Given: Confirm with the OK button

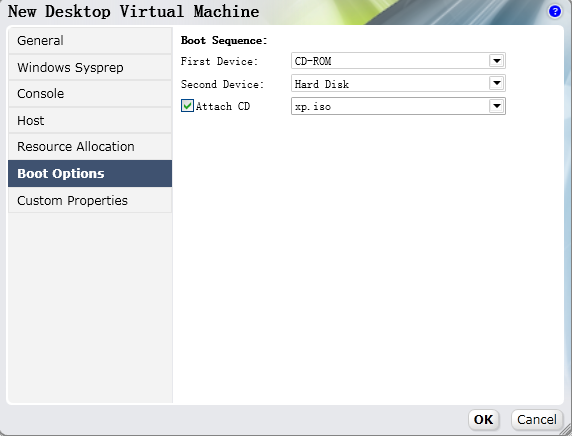Looking at the screenshot, I should pos(483,420).
